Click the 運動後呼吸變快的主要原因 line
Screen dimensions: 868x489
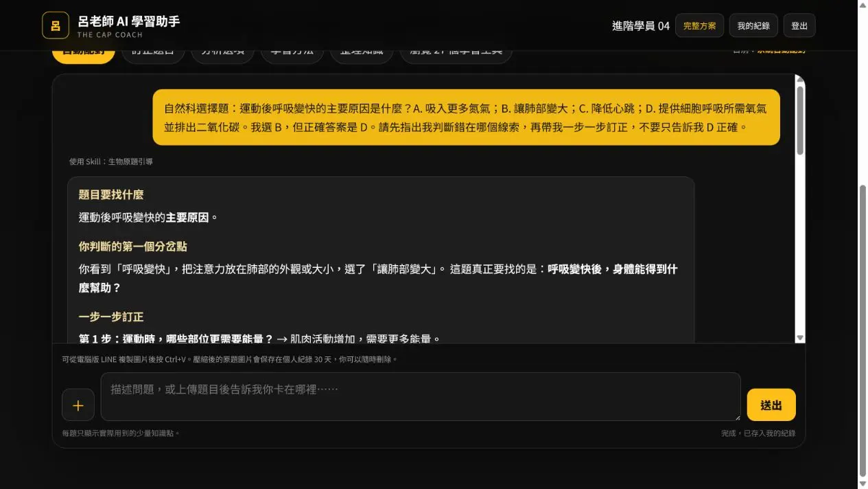coord(148,218)
